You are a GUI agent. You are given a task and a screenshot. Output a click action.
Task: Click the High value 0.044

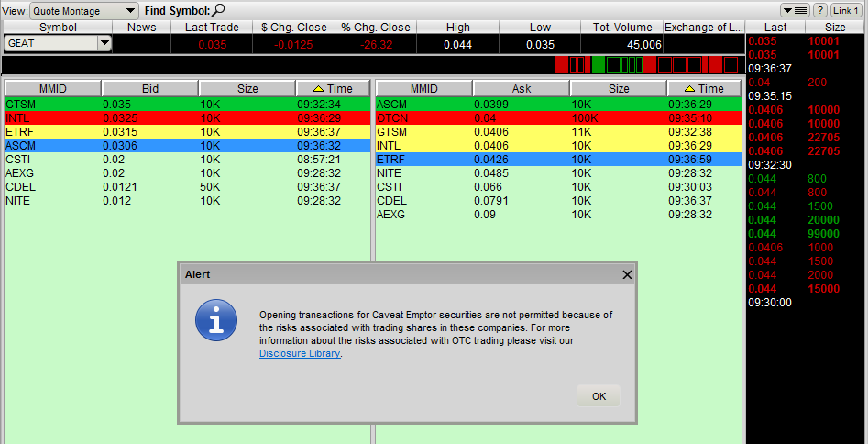tap(457, 45)
